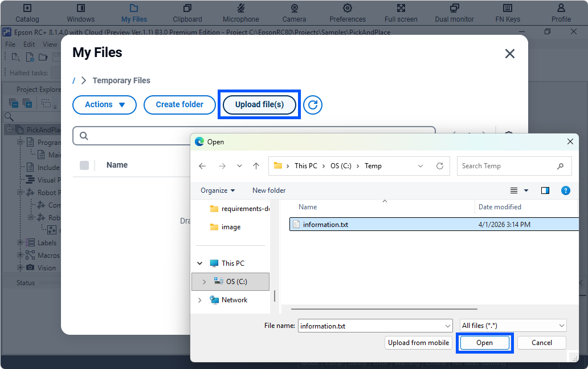588x369 pixels.
Task: Open the Catalog toolbar item
Action: pyautogui.click(x=27, y=13)
